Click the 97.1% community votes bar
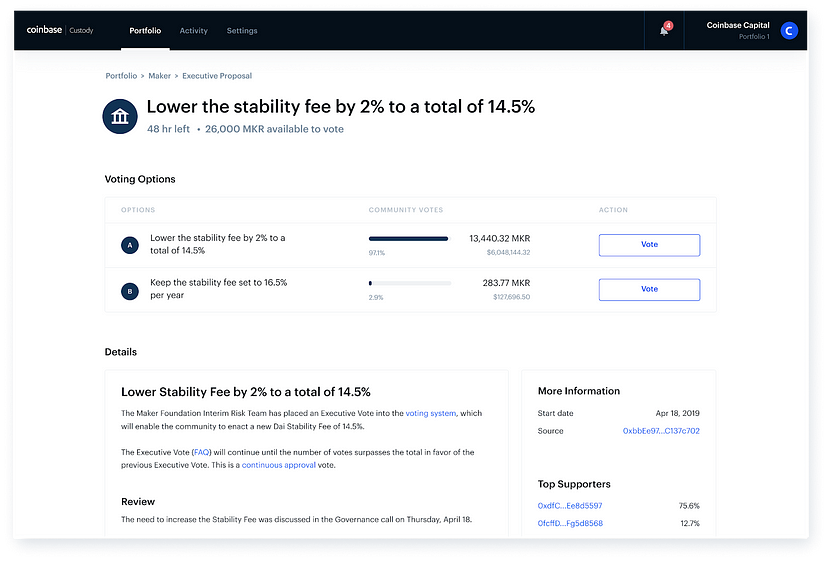828x561 pixels. 408,239
